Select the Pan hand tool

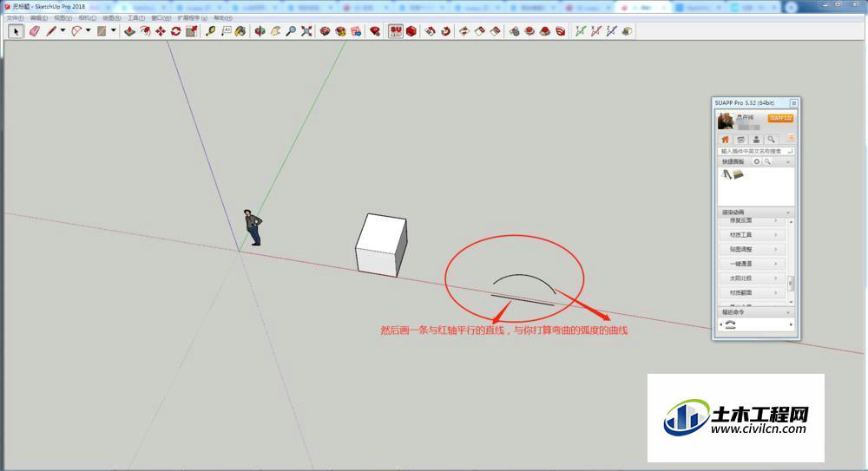pos(275,31)
